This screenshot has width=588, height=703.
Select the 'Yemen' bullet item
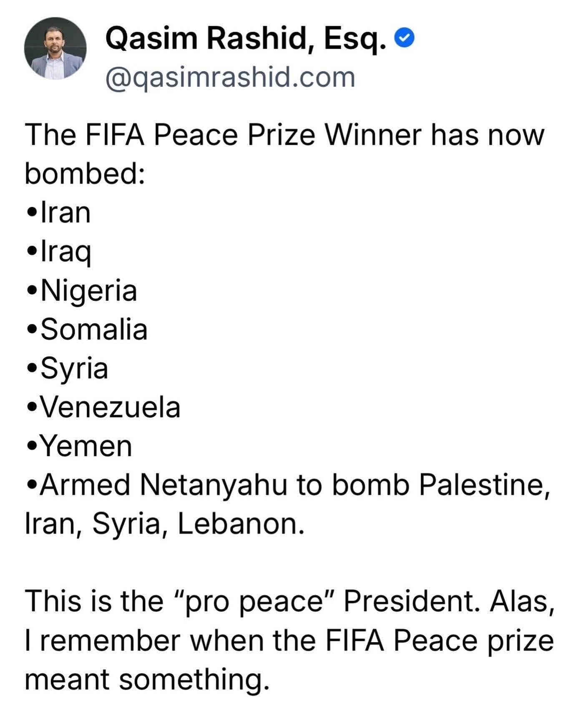click(86, 446)
